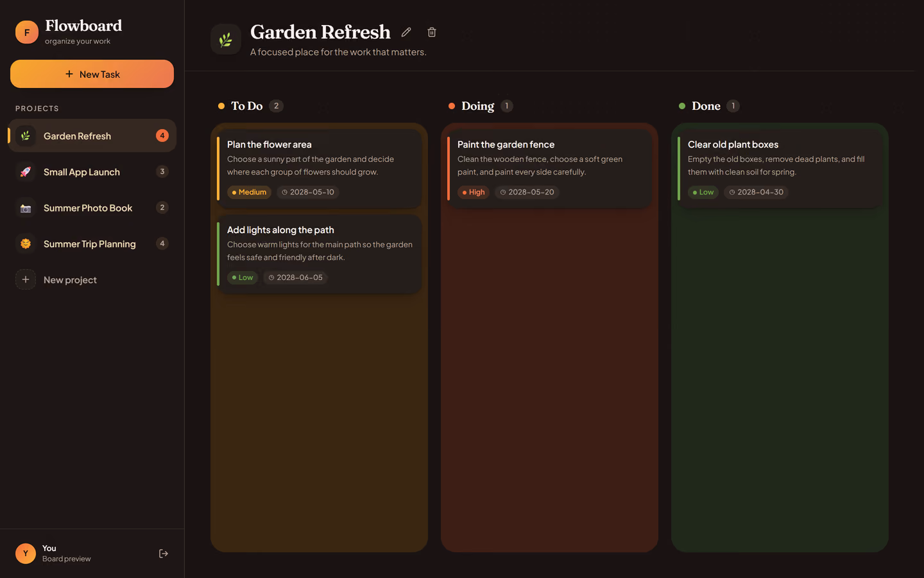This screenshot has height=578, width=924.
Task: Click the Medium priority tag
Action: pyautogui.click(x=249, y=192)
